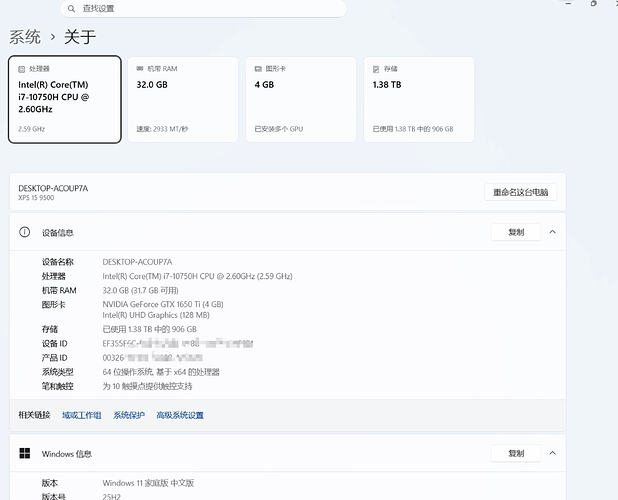This screenshot has width=618, height=500.
Task: Go back to 系统 breadcrumb
Action: tap(25, 37)
